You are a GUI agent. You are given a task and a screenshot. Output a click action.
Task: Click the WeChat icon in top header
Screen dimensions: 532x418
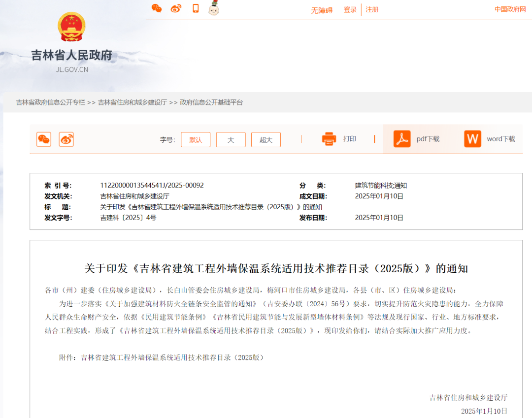coord(157,8)
